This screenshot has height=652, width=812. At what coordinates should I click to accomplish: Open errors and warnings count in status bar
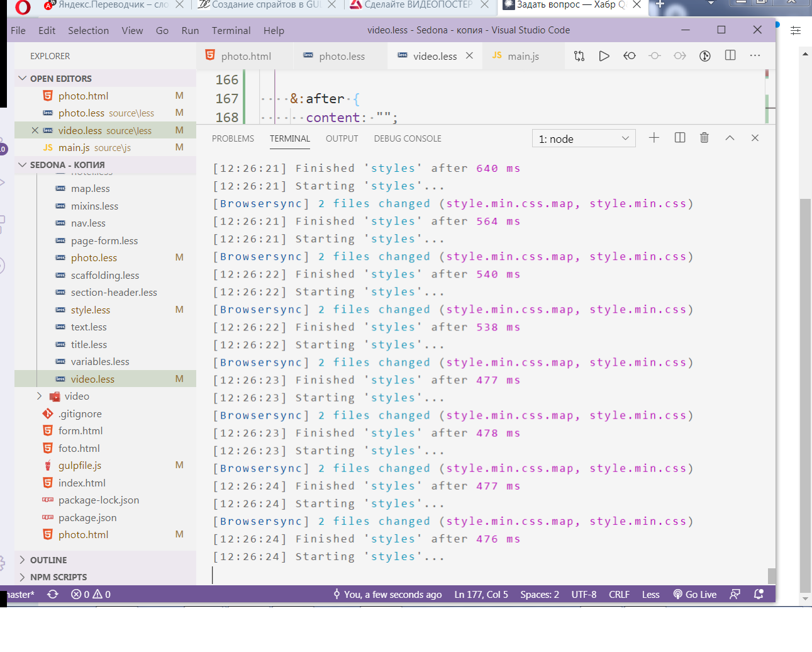(x=91, y=594)
